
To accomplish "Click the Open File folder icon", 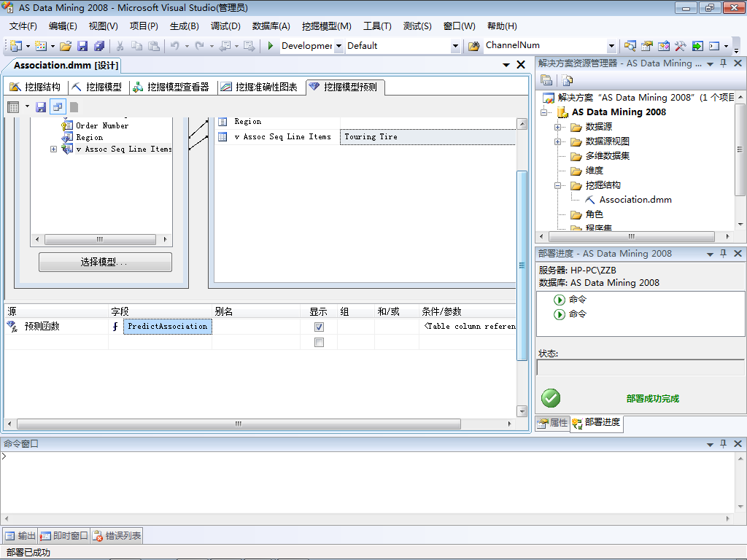I will coord(66,46).
